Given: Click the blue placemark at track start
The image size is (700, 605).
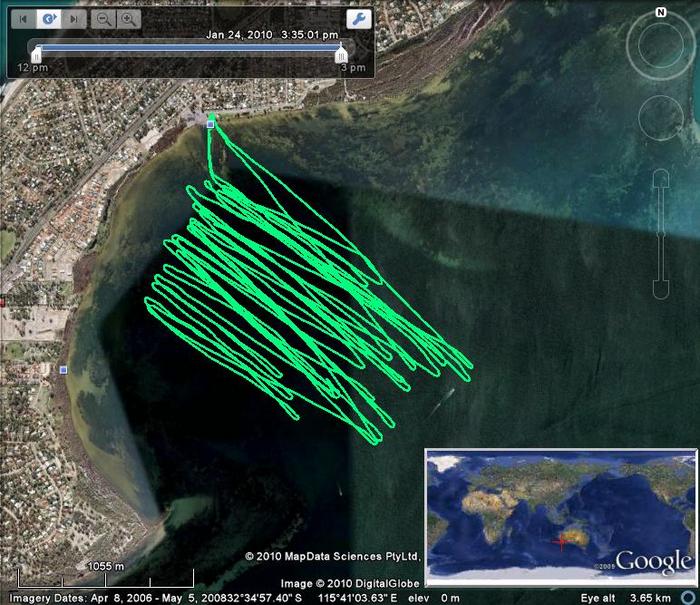Looking at the screenshot, I should [x=210, y=124].
